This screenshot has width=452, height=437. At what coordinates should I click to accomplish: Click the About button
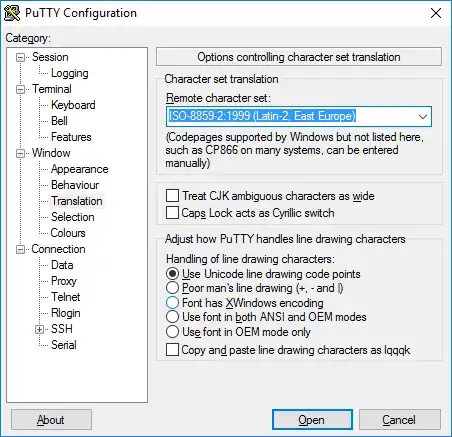click(x=51, y=420)
